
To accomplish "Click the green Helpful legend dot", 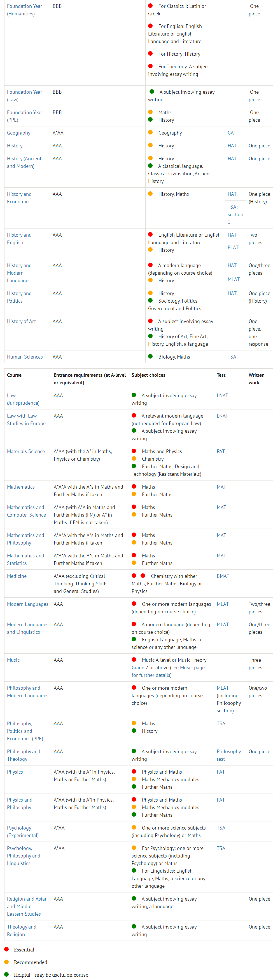I will [6, 974].
